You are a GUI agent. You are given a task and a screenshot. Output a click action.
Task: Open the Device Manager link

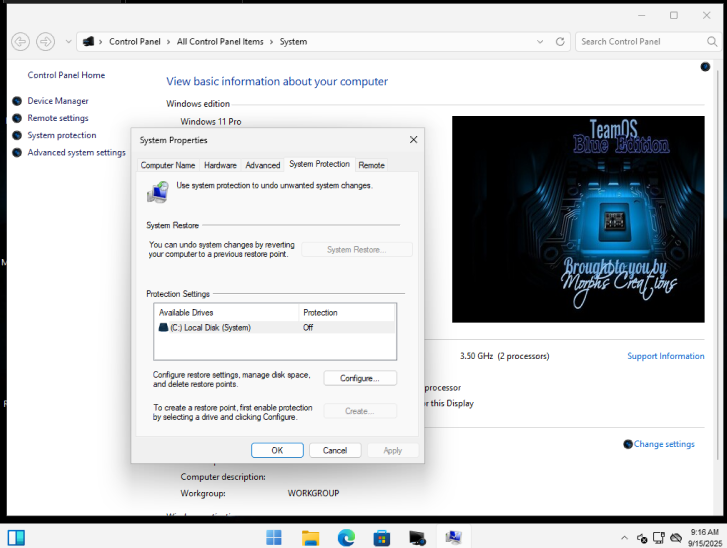(x=58, y=101)
